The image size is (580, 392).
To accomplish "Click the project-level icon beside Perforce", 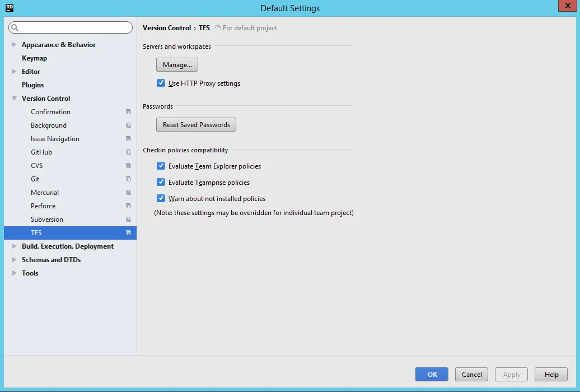I will point(128,206).
